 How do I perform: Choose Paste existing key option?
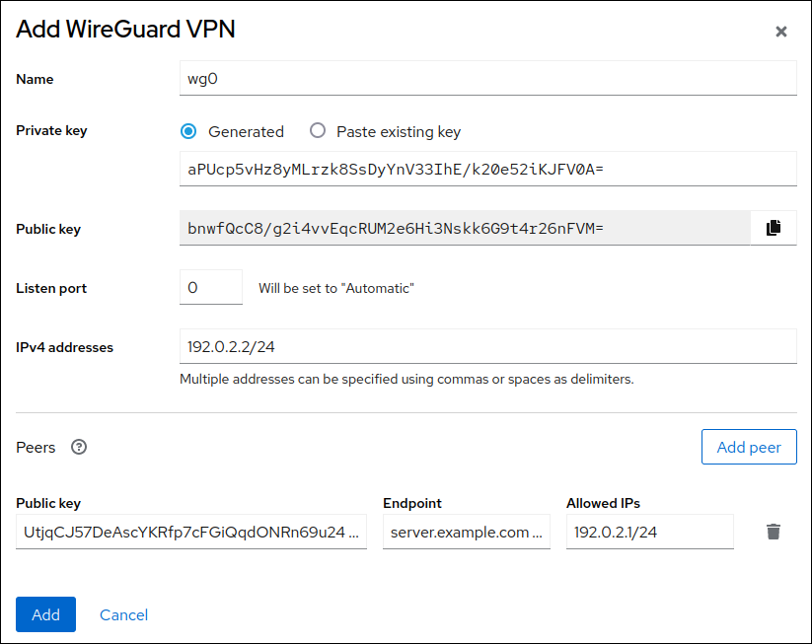(317, 131)
